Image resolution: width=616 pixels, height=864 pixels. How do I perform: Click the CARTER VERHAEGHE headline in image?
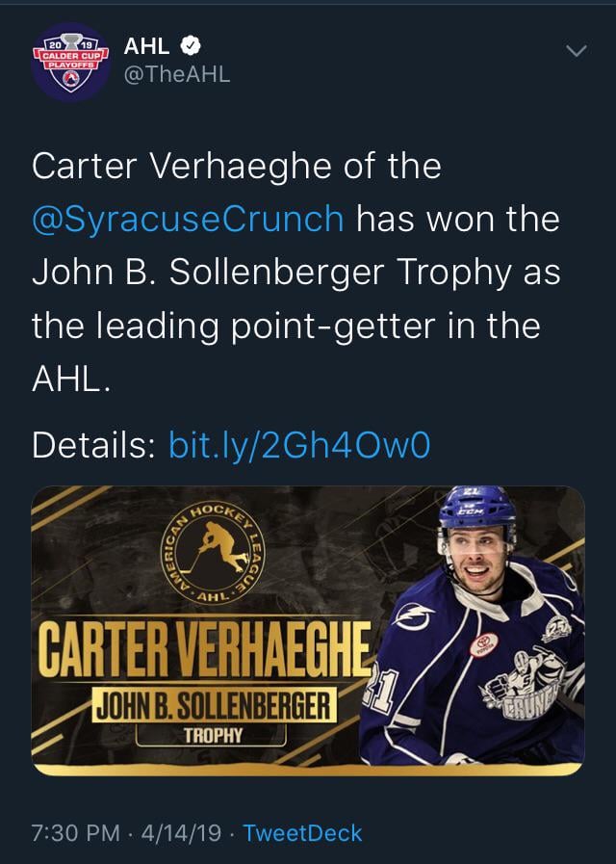(202, 655)
